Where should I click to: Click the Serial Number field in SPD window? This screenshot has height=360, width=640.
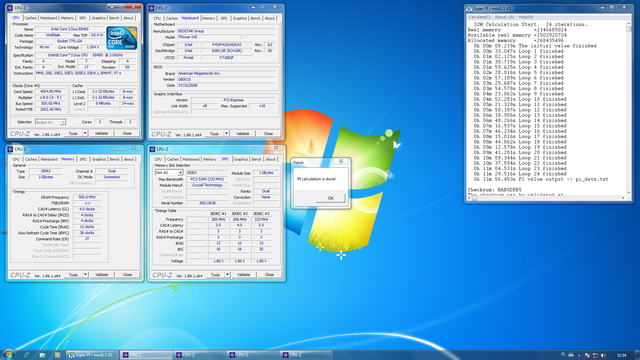click(x=207, y=203)
